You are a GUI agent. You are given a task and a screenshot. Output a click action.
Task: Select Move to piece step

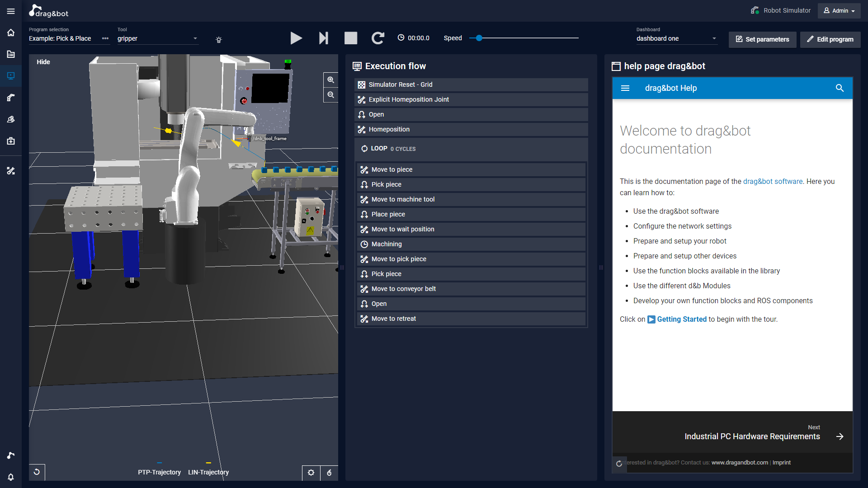[471, 169]
